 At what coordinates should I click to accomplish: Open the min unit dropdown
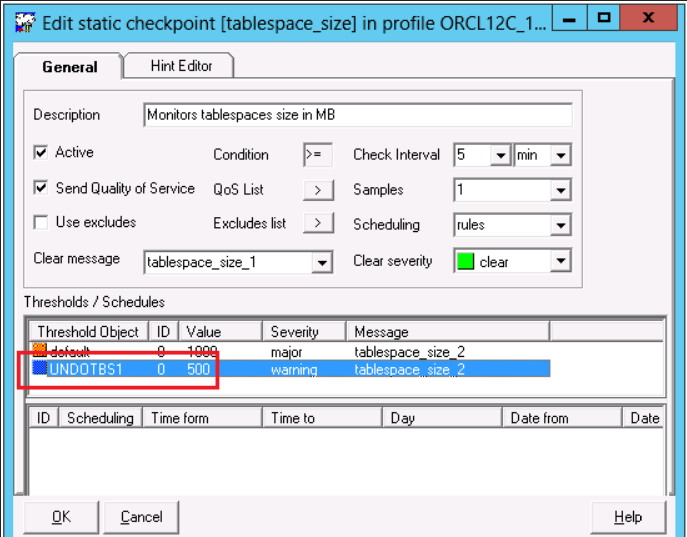tap(561, 155)
